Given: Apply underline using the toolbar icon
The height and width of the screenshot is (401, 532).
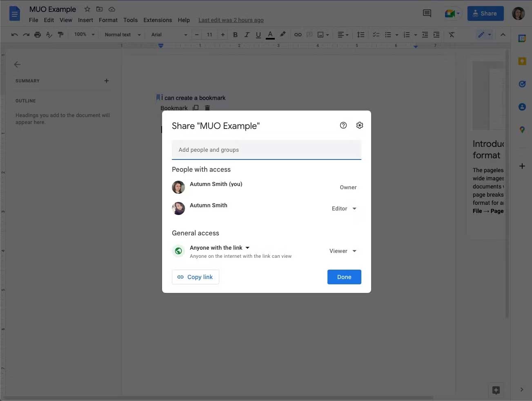Looking at the screenshot, I should pos(258,35).
